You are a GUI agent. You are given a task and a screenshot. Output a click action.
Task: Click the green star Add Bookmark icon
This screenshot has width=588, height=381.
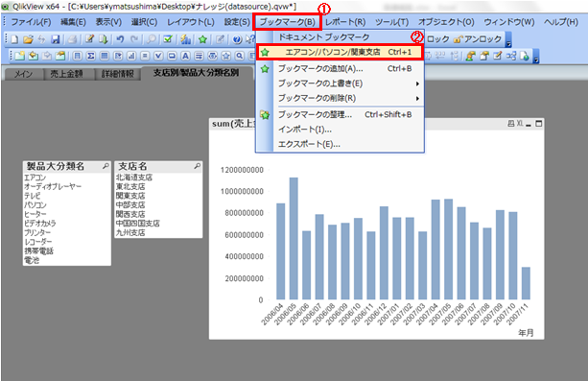click(x=203, y=39)
